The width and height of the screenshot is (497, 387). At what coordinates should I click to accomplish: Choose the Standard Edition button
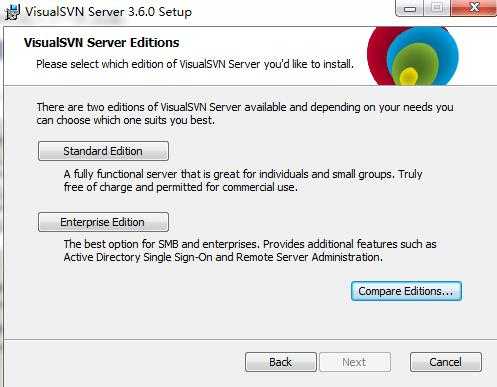tap(103, 151)
